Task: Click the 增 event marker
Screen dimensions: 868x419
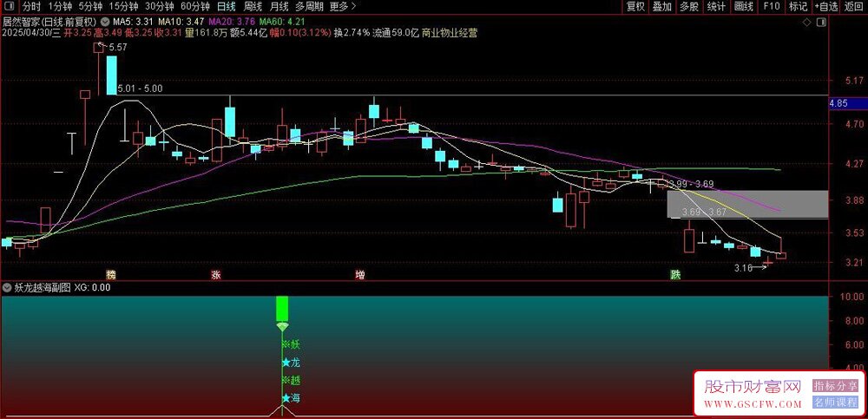Action: click(x=360, y=275)
